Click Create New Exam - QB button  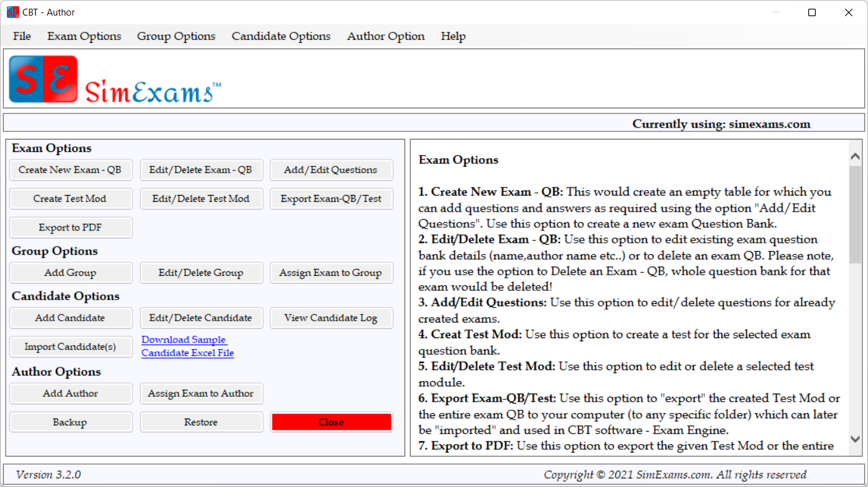click(70, 169)
